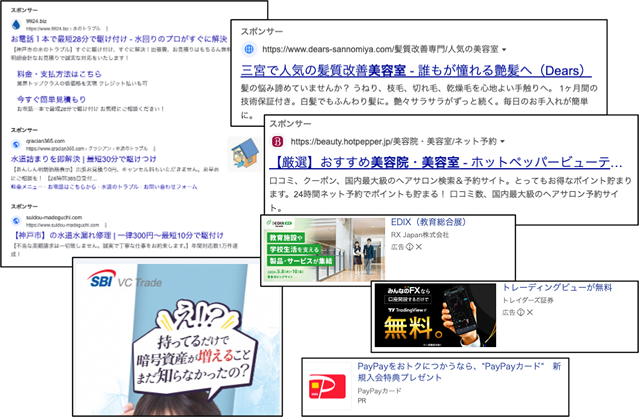Click the トレイダーズ証券 advertiser text

528,300
